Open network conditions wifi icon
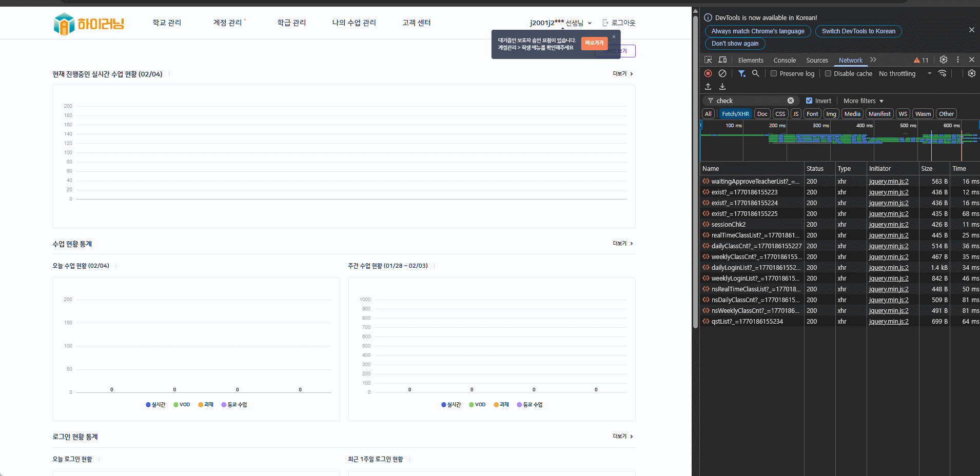 click(942, 73)
